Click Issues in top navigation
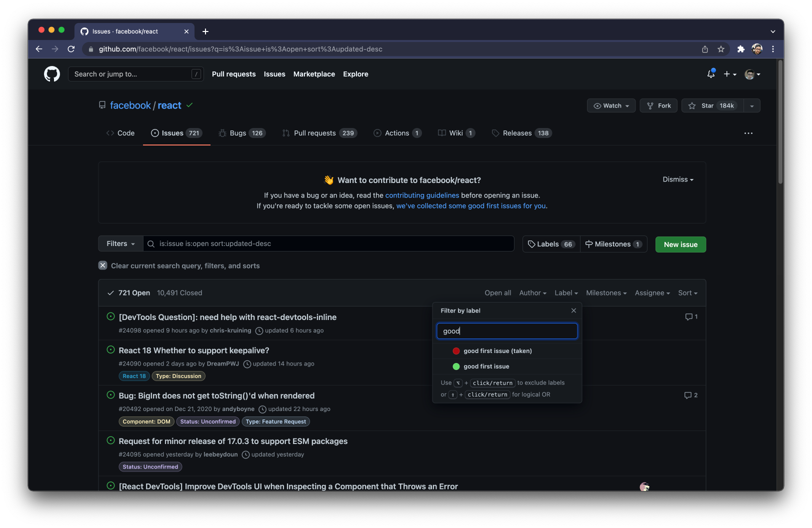This screenshot has width=812, height=528. coord(274,74)
